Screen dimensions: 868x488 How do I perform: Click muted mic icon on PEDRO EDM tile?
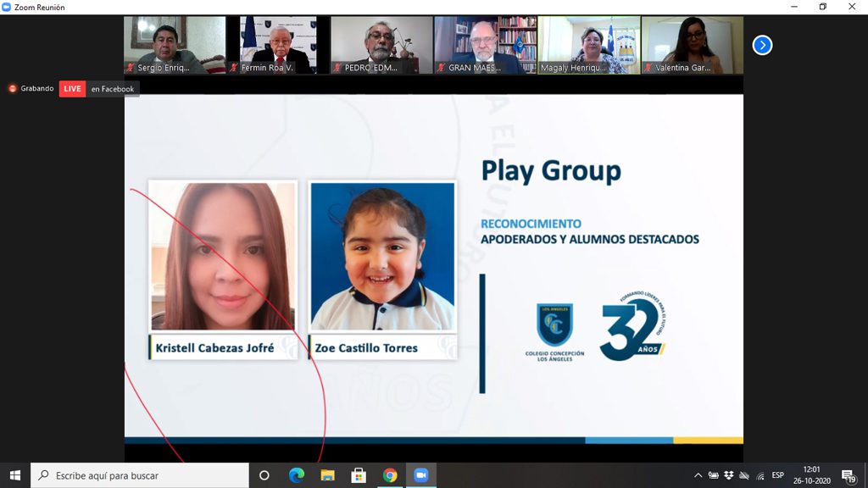pyautogui.click(x=338, y=68)
